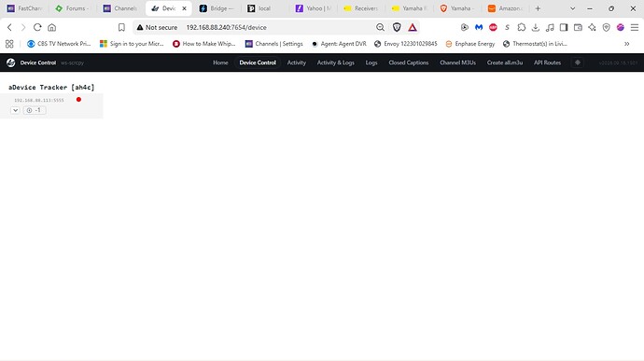Switch to the Bridge tab
Image resolution: width=644 pixels, height=361 pixels.
217,8
